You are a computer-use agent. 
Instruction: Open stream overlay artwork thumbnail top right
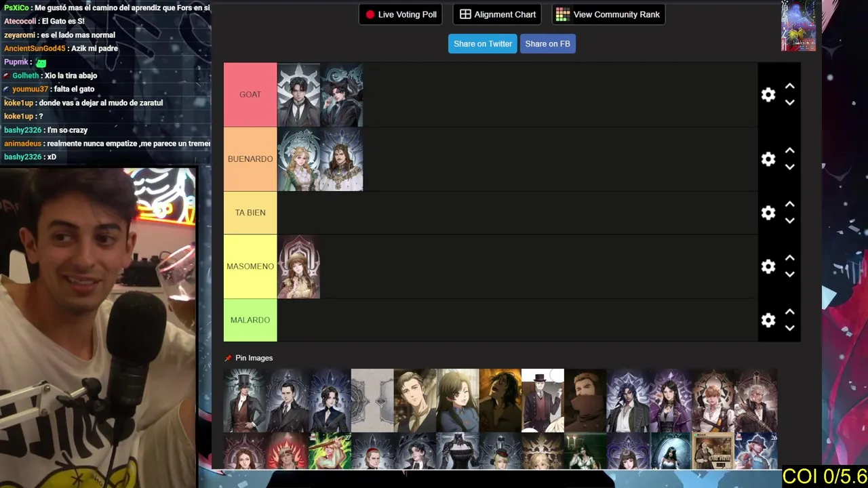pyautogui.click(x=798, y=26)
